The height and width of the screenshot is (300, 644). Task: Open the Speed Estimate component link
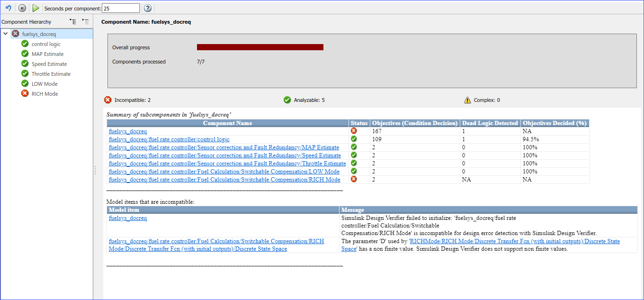(x=225, y=155)
